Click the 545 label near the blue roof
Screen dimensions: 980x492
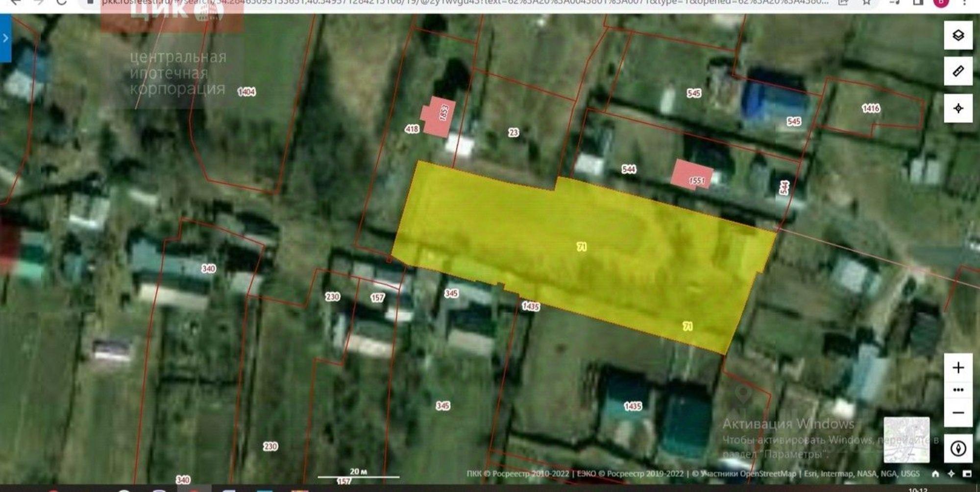[x=794, y=121]
